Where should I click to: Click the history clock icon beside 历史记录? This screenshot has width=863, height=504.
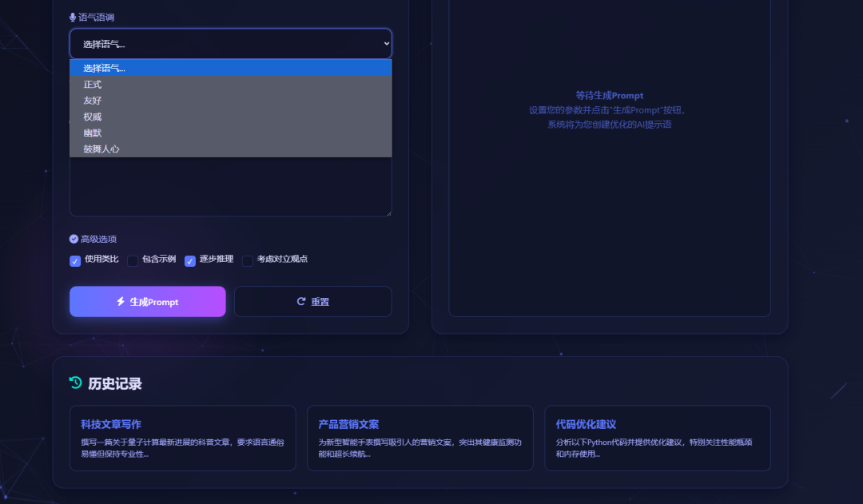[x=75, y=383]
